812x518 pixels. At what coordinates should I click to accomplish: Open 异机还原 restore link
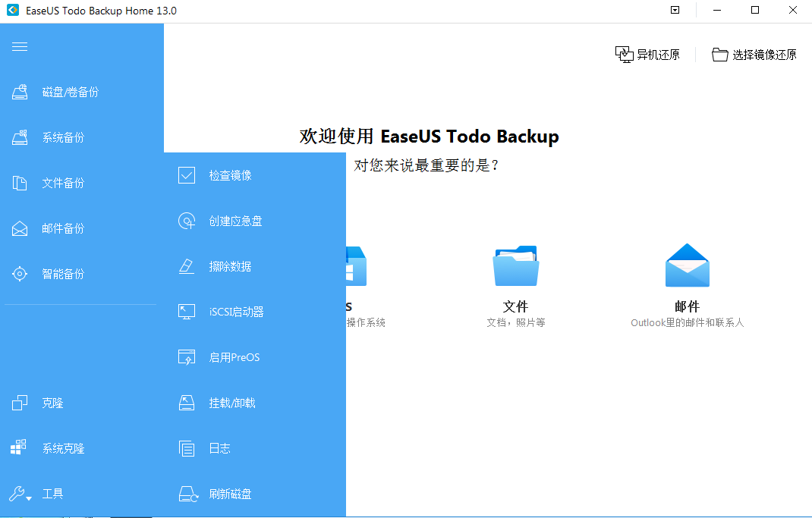tap(658, 55)
